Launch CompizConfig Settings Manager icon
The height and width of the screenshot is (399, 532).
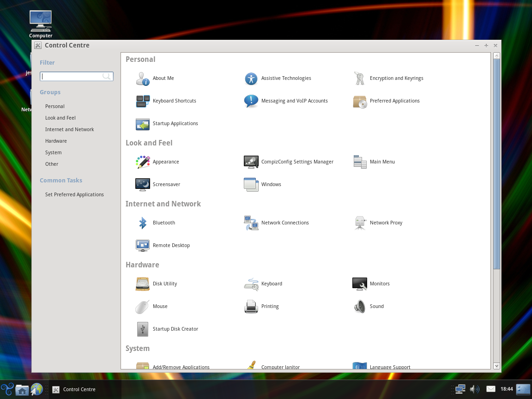click(x=251, y=162)
